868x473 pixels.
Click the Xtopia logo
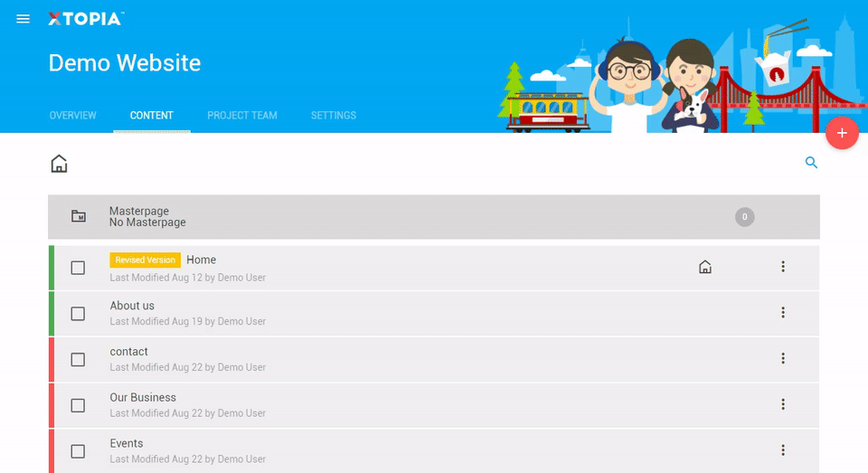coord(86,19)
